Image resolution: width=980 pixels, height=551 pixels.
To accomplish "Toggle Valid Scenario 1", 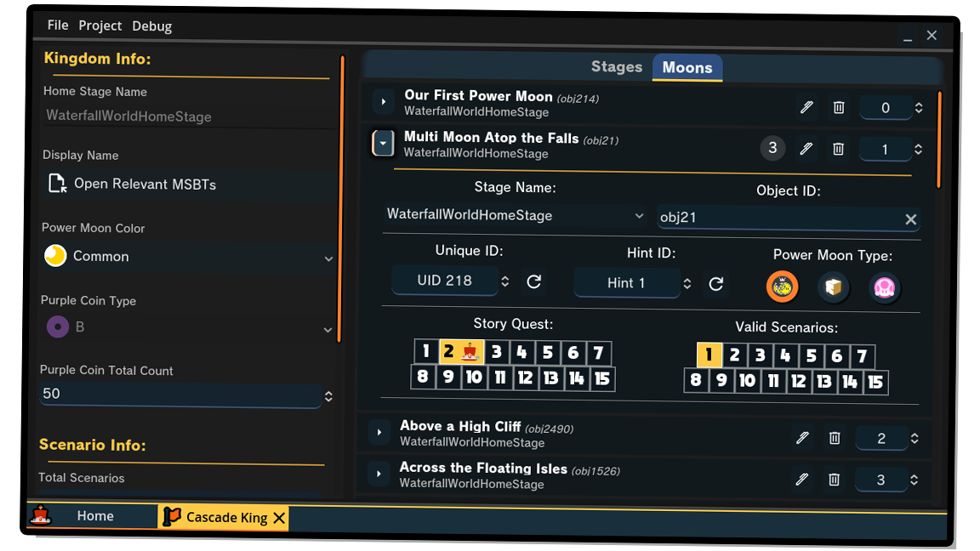I will tap(709, 355).
